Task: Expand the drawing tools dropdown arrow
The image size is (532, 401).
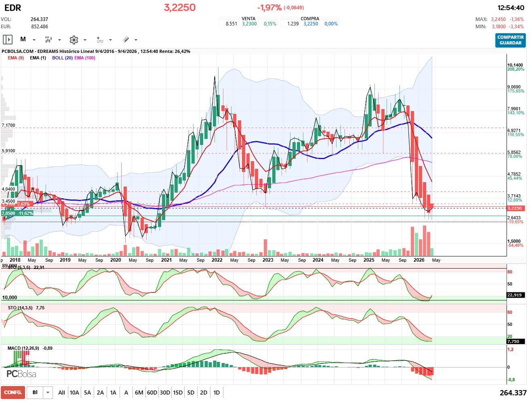Action: 136,40
